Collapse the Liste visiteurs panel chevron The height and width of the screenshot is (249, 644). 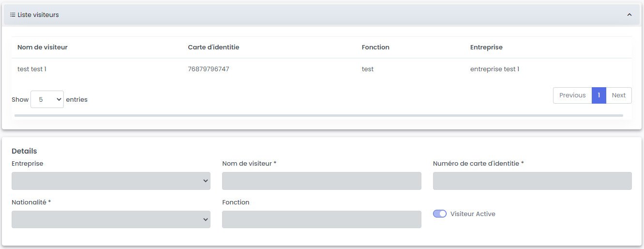629,15
